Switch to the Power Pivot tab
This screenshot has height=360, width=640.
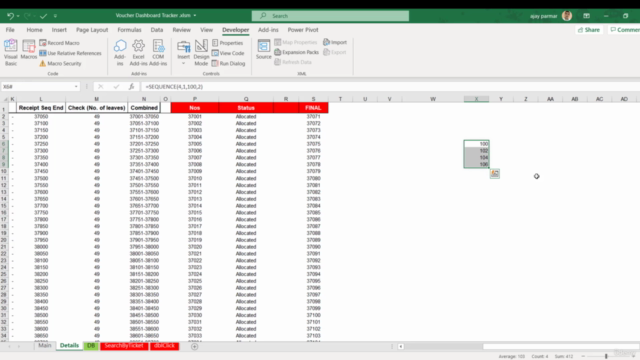[x=303, y=30]
